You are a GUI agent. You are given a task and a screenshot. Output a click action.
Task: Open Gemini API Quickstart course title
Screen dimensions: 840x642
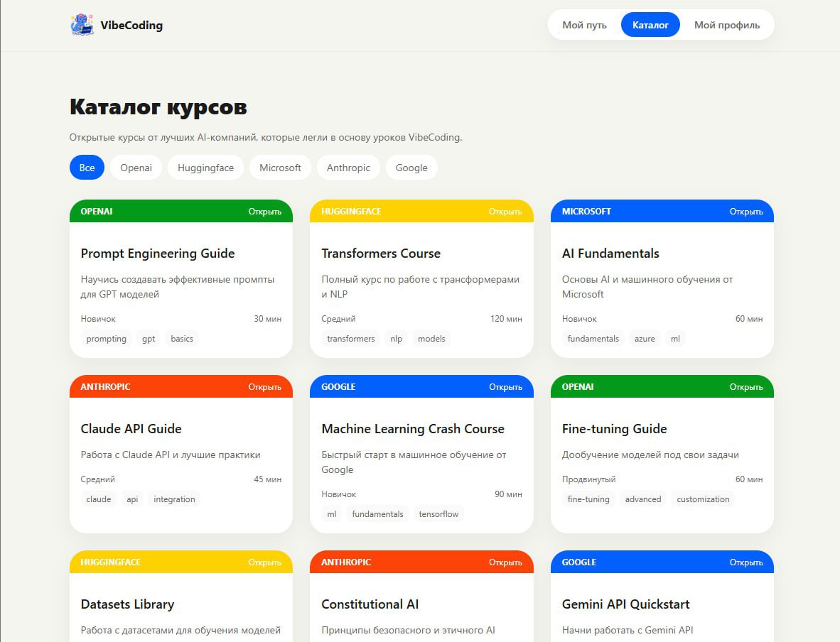coord(625,604)
